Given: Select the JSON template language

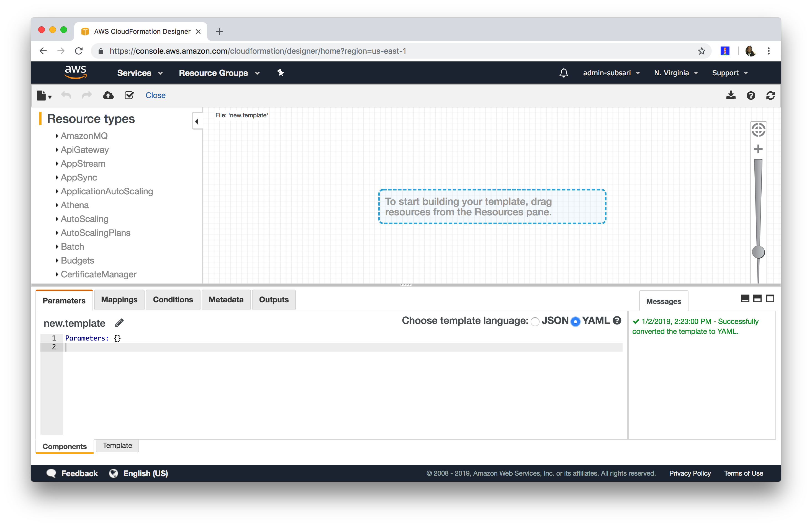Looking at the screenshot, I should click(x=535, y=321).
